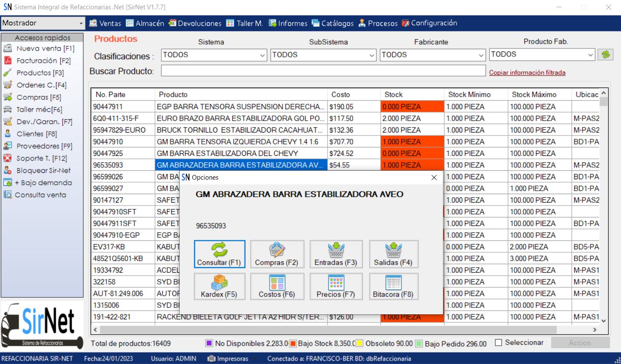Open Precios (F7) option

336,286
